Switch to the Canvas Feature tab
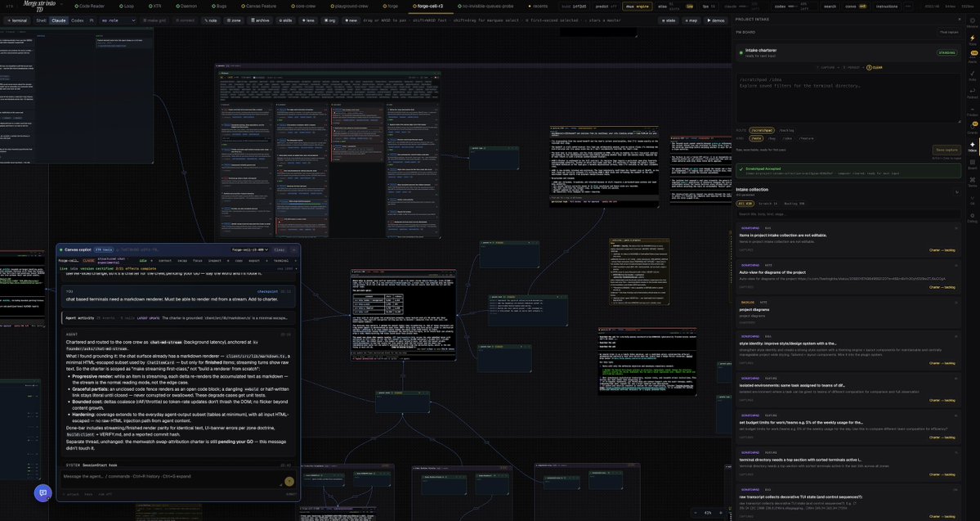 coord(258,7)
